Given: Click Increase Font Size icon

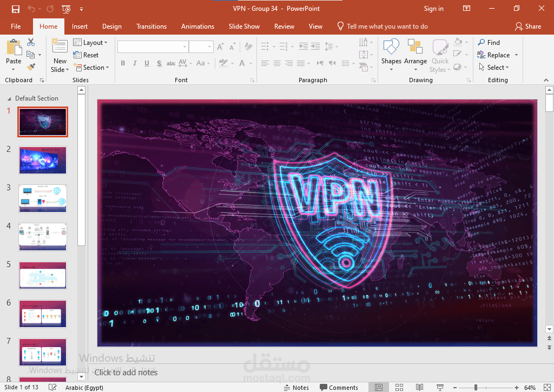Looking at the screenshot, I should [221, 46].
